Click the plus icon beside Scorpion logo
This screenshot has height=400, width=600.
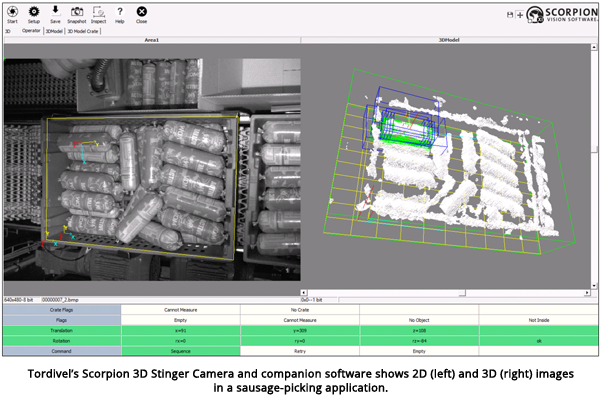520,15
